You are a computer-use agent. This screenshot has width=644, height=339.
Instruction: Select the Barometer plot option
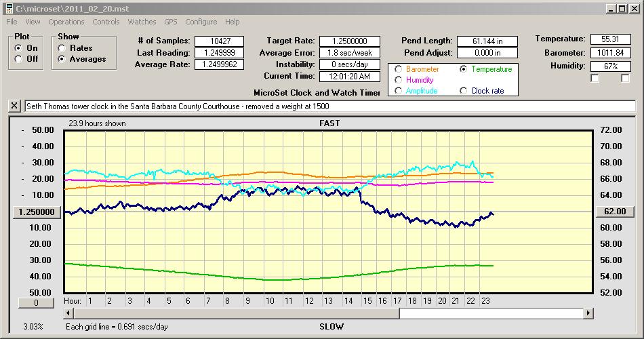point(398,69)
